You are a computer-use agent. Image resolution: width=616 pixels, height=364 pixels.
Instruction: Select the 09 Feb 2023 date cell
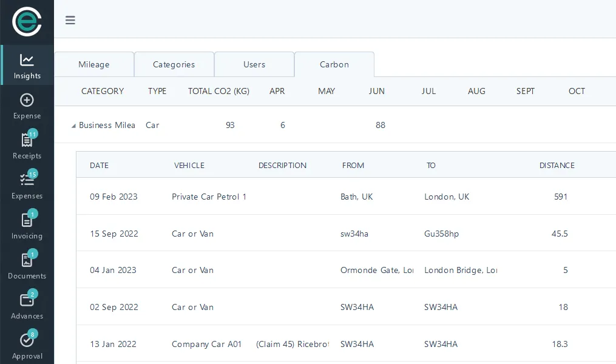point(113,197)
